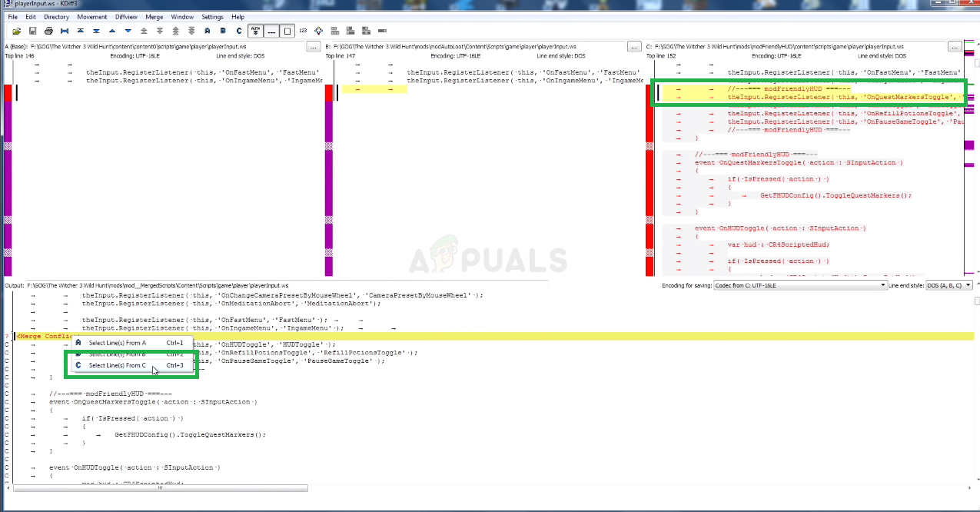Jump to the last delta

tap(97, 31)
